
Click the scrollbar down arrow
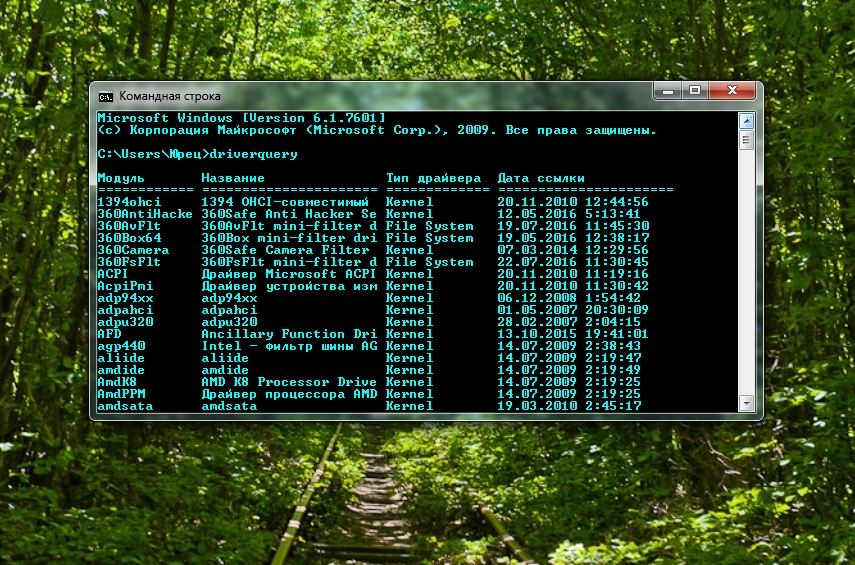pyautogui.click(x=746, y=403)
